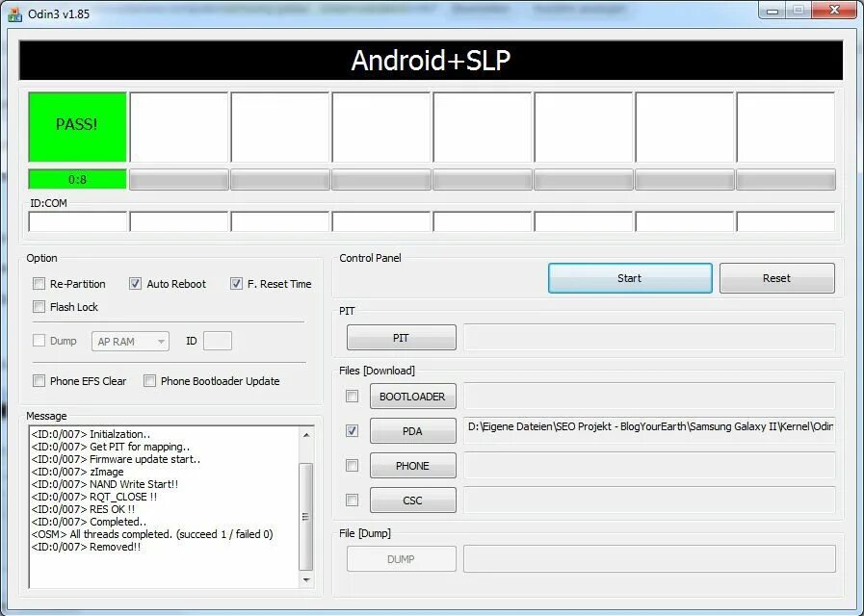Tick the checkbox beside BOOTLOADER
This screenshot has height=616, width=864.
pyautogui.click(x=353, y=397)
